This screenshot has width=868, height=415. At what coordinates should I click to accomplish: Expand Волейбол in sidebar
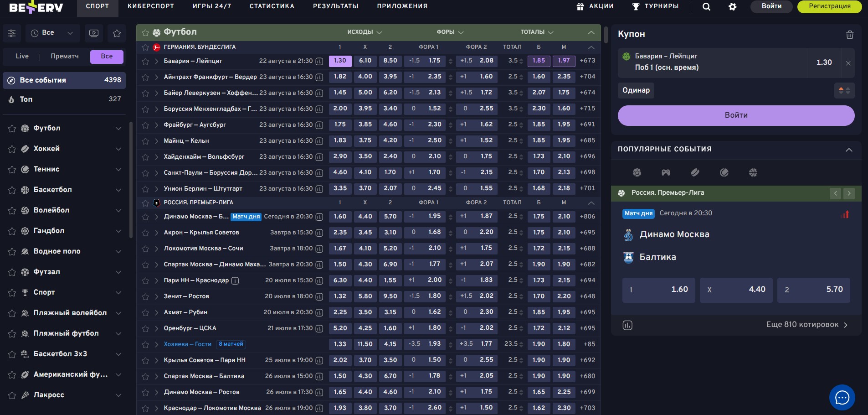[x=118, y=210]
